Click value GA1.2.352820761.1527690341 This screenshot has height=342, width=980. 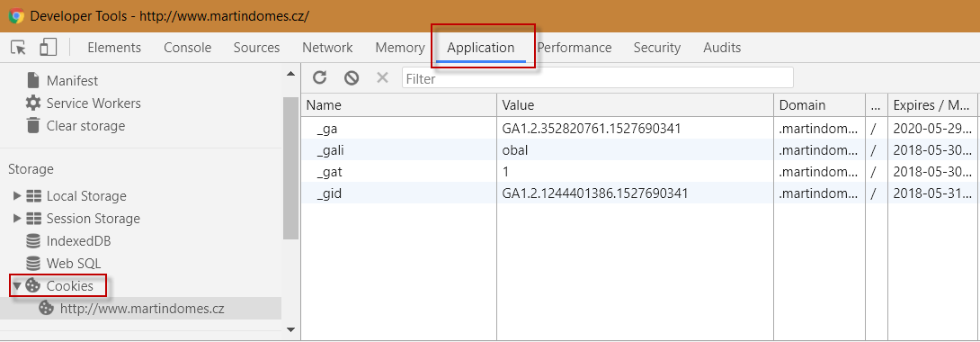click(x=592, y=128)
